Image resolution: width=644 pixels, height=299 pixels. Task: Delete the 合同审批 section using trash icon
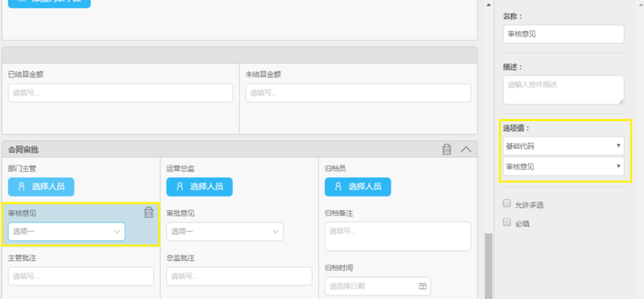(x=446, y=150)
